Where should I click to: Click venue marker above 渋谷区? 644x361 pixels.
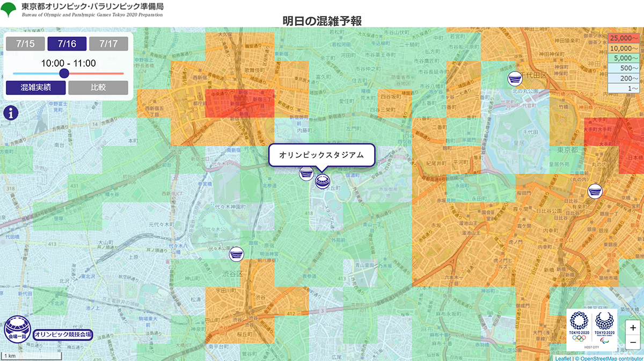pos(237,254)
